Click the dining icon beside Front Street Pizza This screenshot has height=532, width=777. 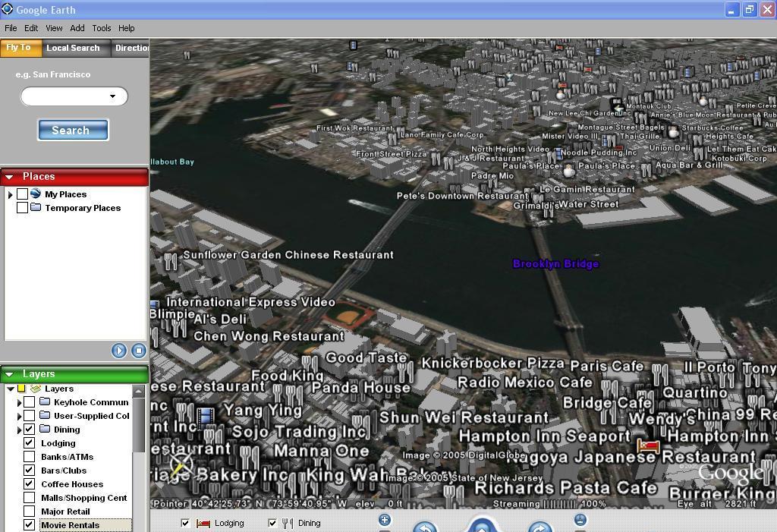(x=436, y=159)
